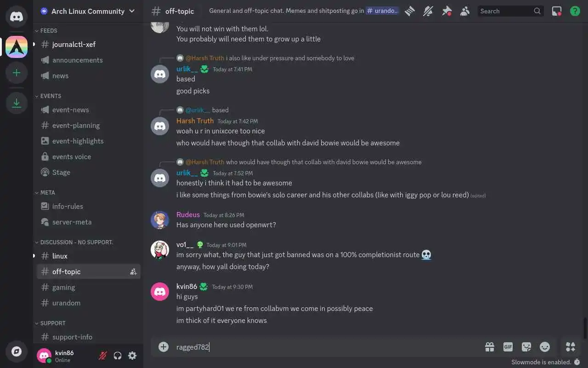The image size is (588, 368).
Task: Open the GIF picker
Action: point(508,347)
